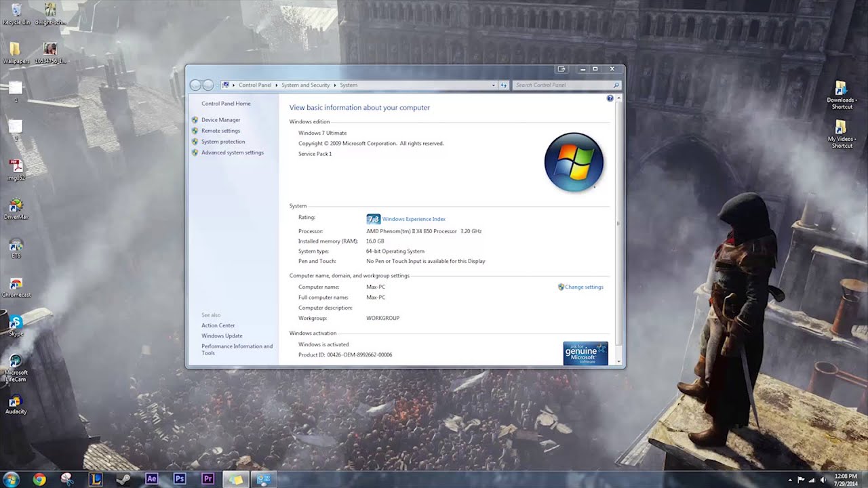Image resolution: width=868 pixels, height=488 pixels.
Task: Click the network signal tray icon
Action: (812, 480)
